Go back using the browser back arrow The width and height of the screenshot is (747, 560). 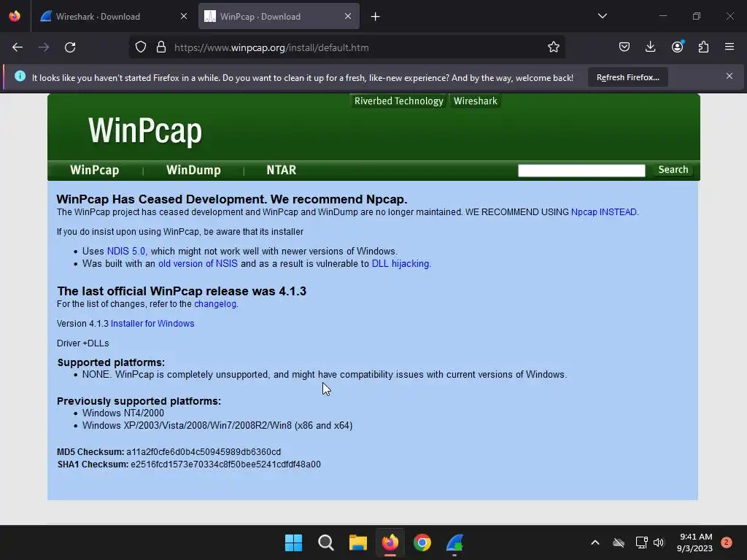pos(18,47)
